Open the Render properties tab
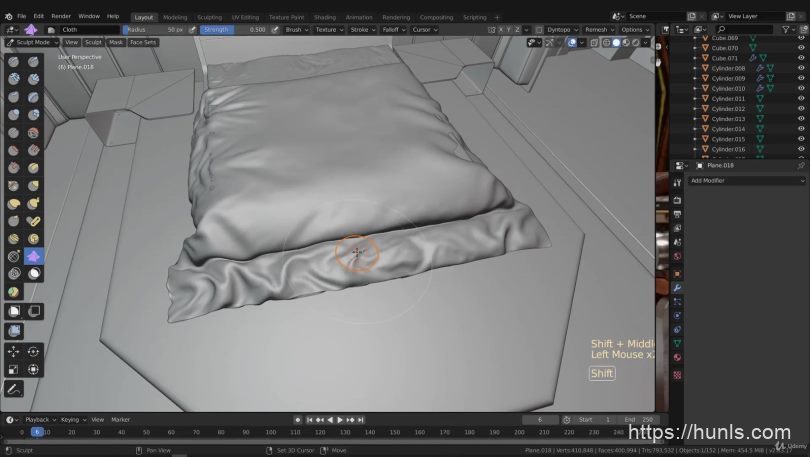Viewport: 810px width, 457px height. [677, 200]
